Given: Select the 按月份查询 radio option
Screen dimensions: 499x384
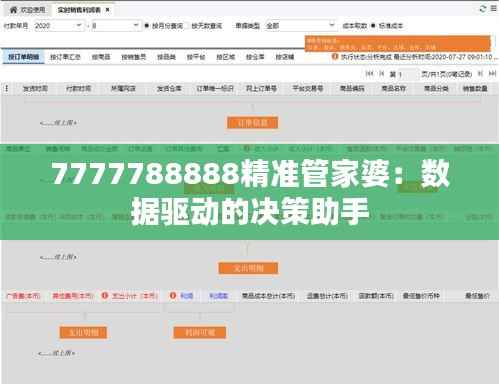Looking at the screenshot, I should 147,26.
